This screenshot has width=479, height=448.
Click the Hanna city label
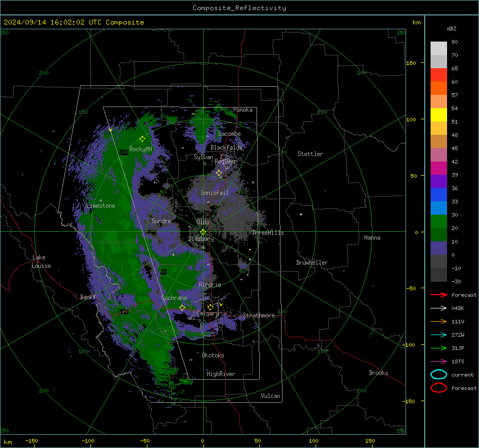click(372, 238)
